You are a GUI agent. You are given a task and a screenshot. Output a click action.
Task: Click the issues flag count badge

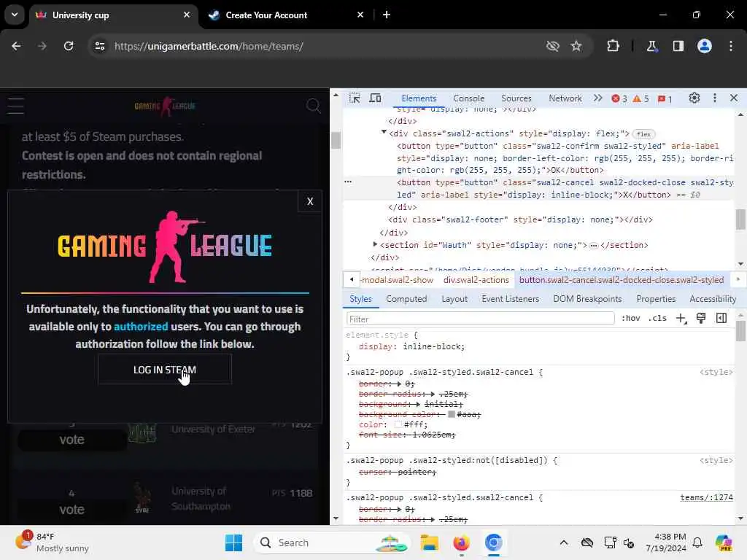pyautogui.click(x=665, y=98)
